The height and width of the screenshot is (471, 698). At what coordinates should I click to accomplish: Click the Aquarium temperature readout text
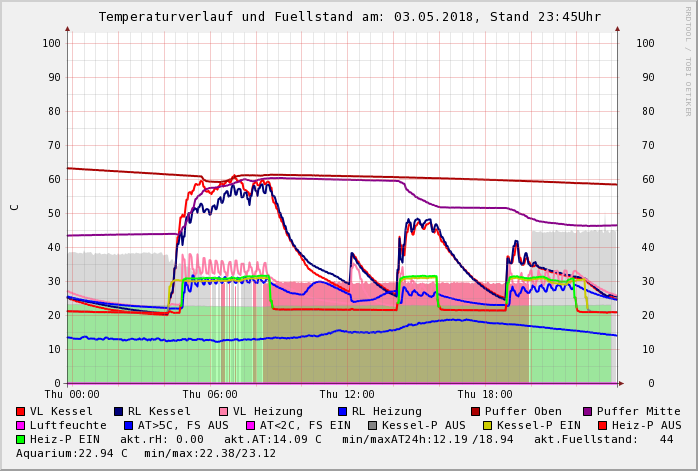tap(72, 453)
